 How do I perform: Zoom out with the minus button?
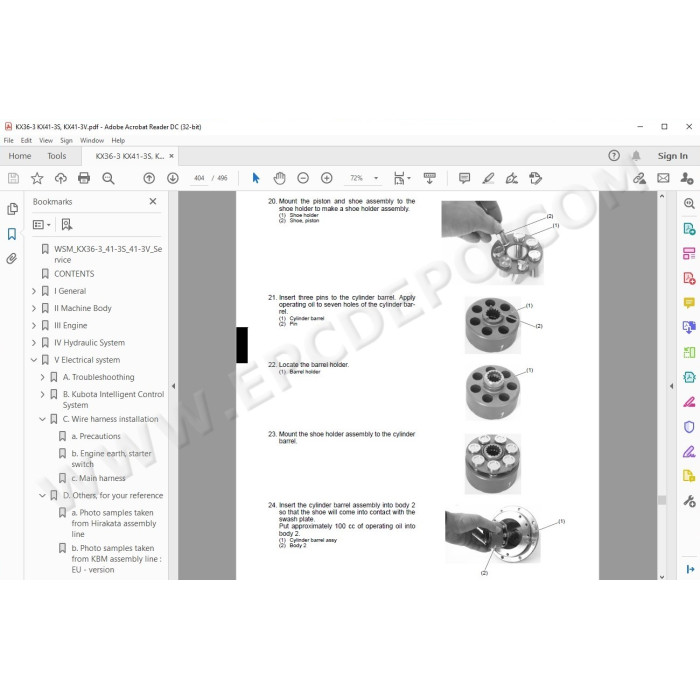[303, 179]
